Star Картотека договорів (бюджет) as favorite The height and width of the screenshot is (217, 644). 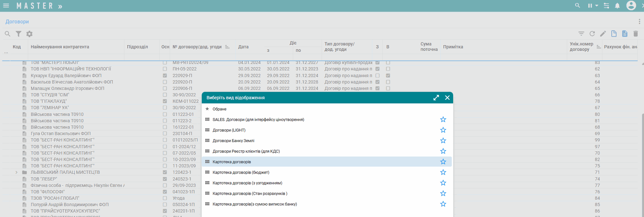click(x=443, y=172)
